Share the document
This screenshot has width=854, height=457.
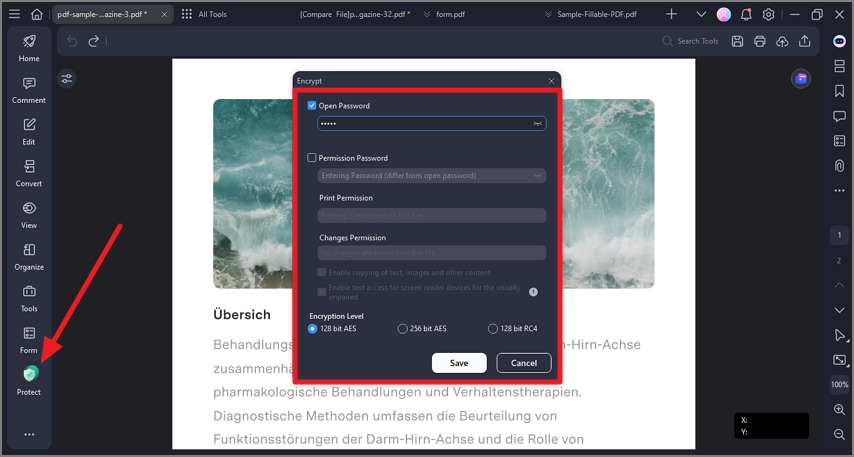(804, 41)
